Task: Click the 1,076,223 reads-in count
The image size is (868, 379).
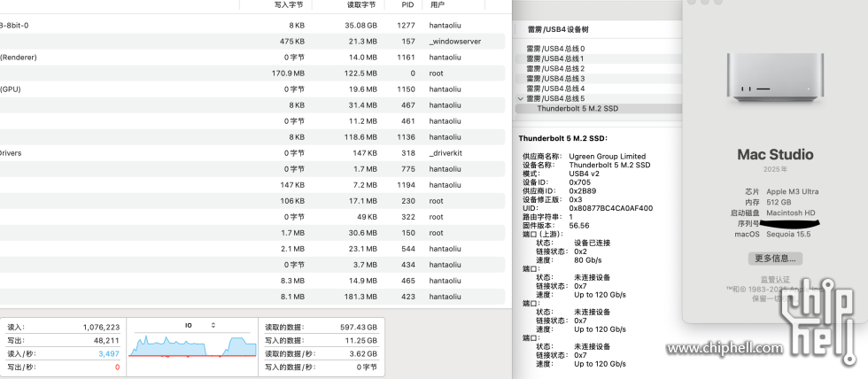Action: pos(101,328)
